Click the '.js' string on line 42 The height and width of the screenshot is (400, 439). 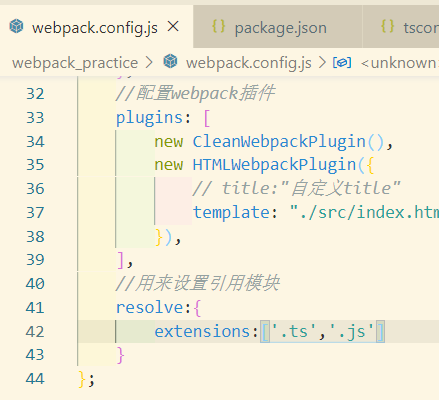click(351, 332)
